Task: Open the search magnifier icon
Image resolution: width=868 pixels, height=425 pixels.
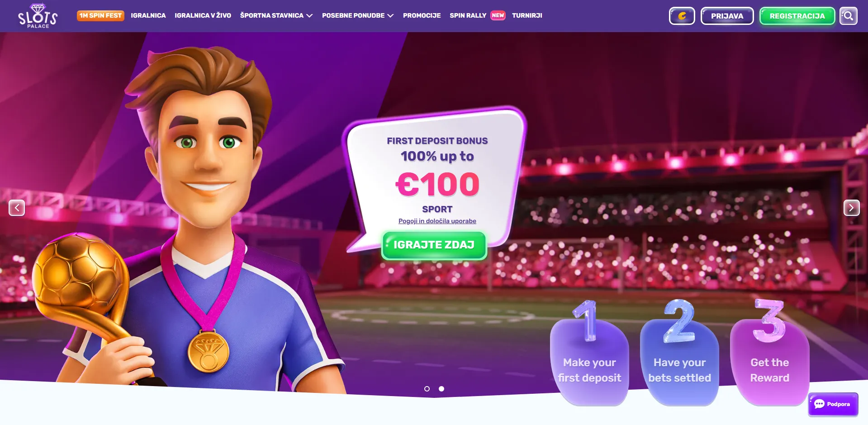Action: (x=848, y=16)
